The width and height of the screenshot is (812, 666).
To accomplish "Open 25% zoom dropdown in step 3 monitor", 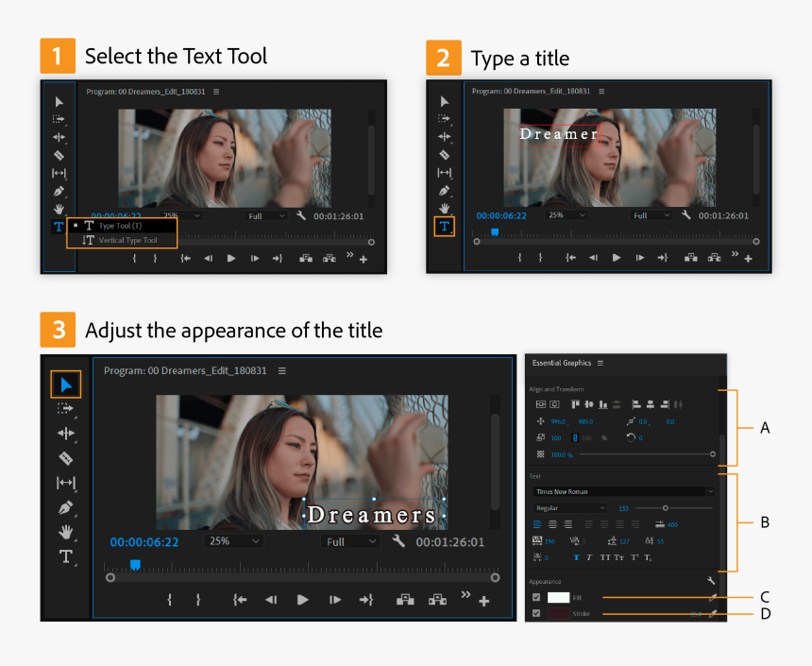I will point(233,541).
